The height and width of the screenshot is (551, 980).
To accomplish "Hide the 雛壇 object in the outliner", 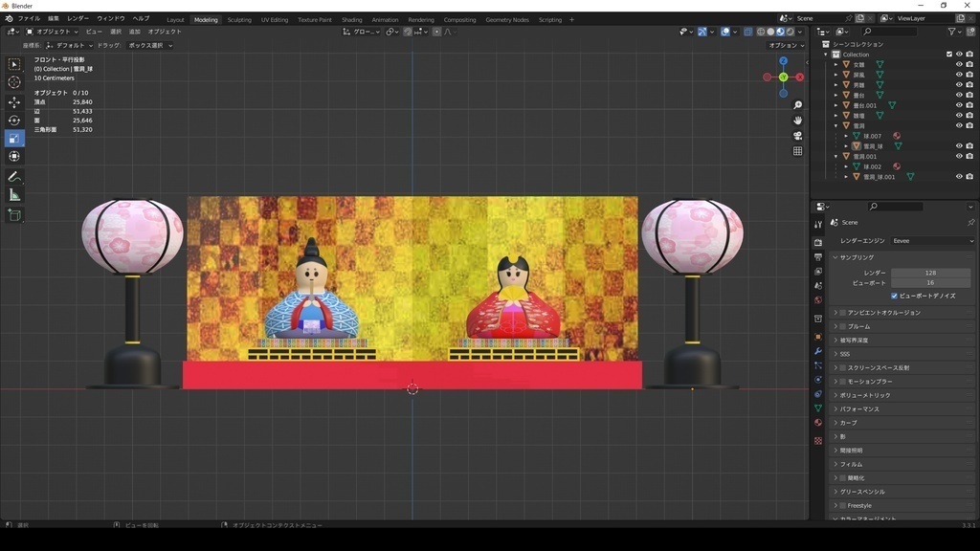I will 960,115.
